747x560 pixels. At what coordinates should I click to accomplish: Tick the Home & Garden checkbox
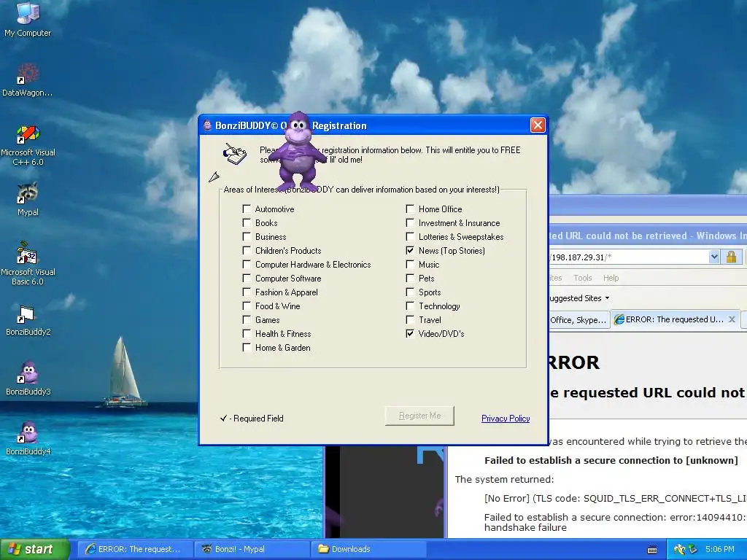pos(247,347)
